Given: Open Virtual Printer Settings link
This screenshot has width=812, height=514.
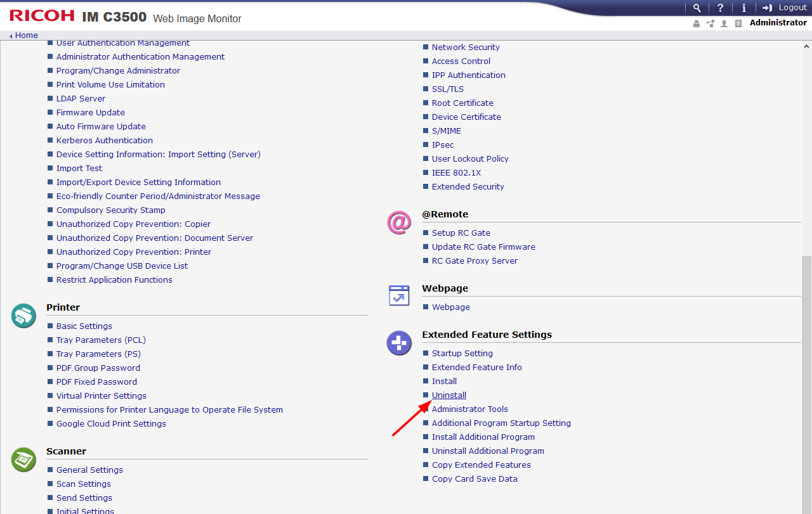Looking at the screenshot, I should [101, 396].
